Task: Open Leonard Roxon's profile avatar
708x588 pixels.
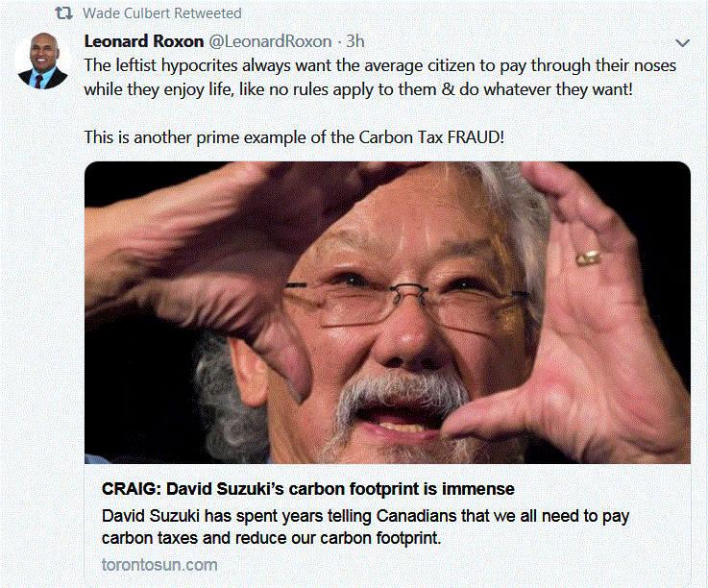Action: tap(42, 61)
